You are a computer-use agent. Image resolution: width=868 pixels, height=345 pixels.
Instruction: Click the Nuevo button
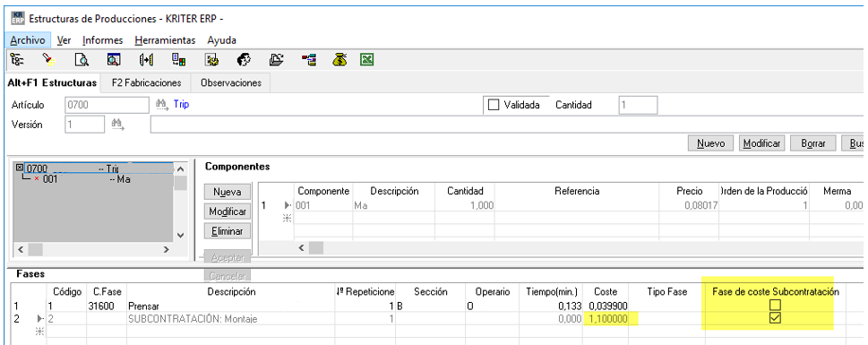coord(710,143)
